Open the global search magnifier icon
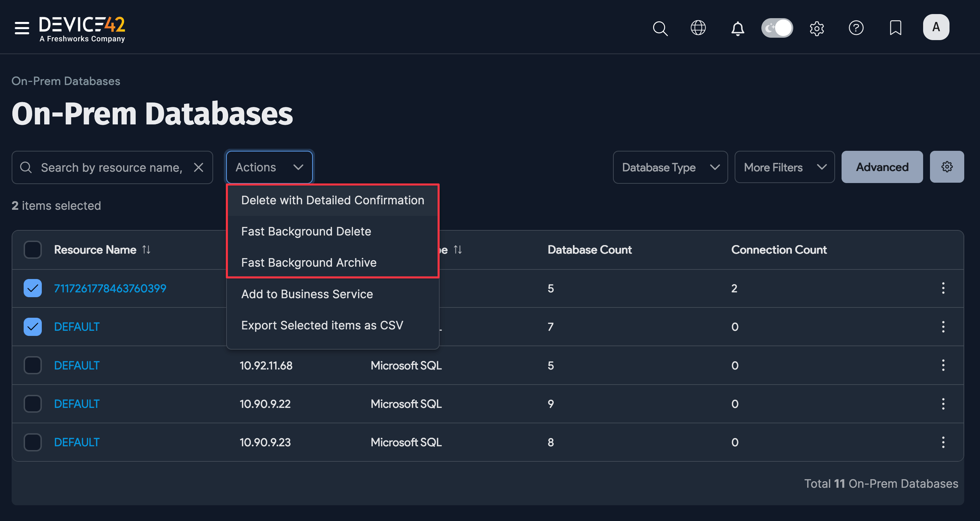This screenshot has width=980, height=521. [x=660, y=28]
